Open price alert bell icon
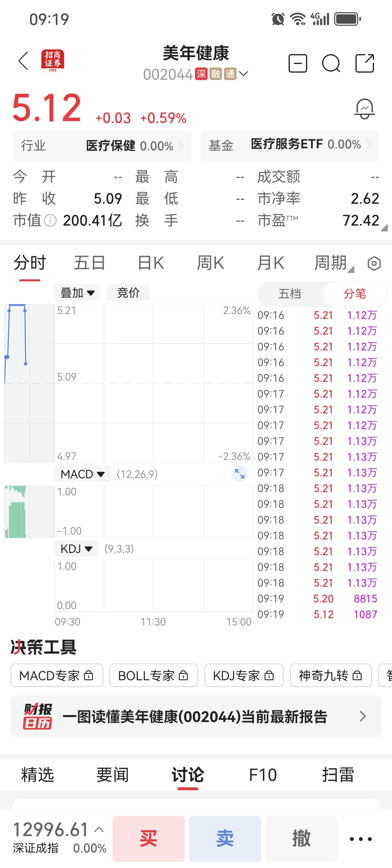The image size is (392, 868). (365, 109)
